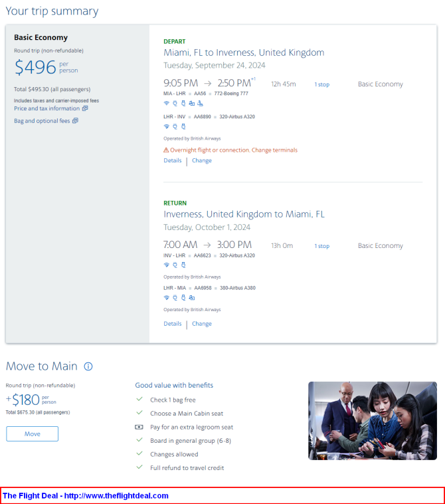
Task: Click Change for the departing flight
Action: (x=202, y=160)
